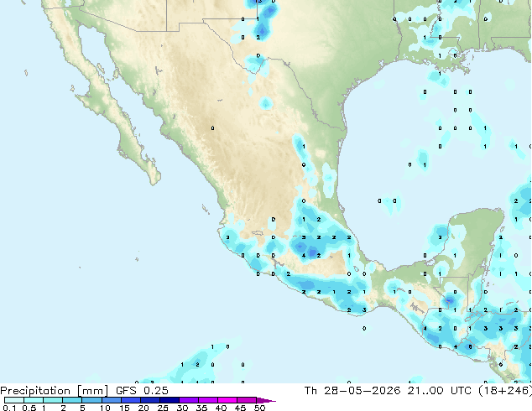532x411 pixels.
Task: Click the '(18+246)' forecast run label
Action: 505,391
